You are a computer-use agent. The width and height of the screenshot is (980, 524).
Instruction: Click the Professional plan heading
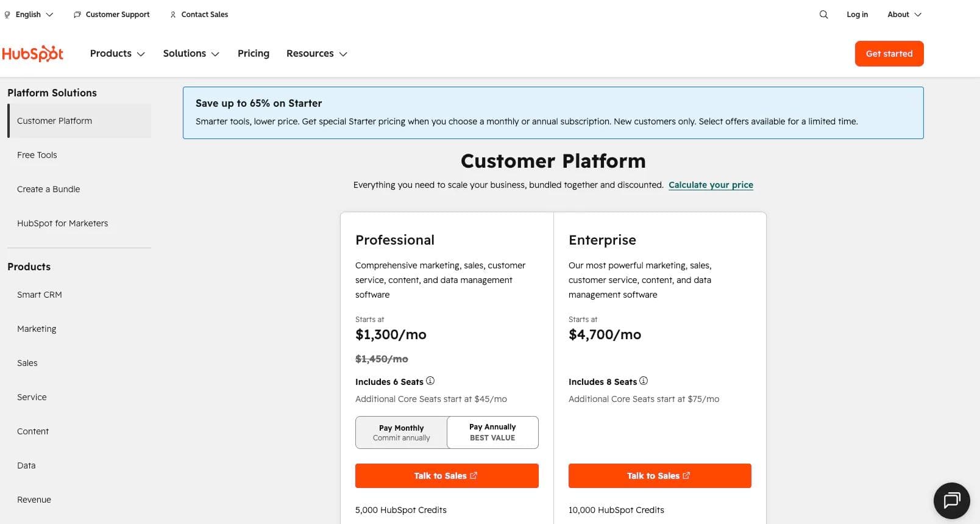(395, 240)
